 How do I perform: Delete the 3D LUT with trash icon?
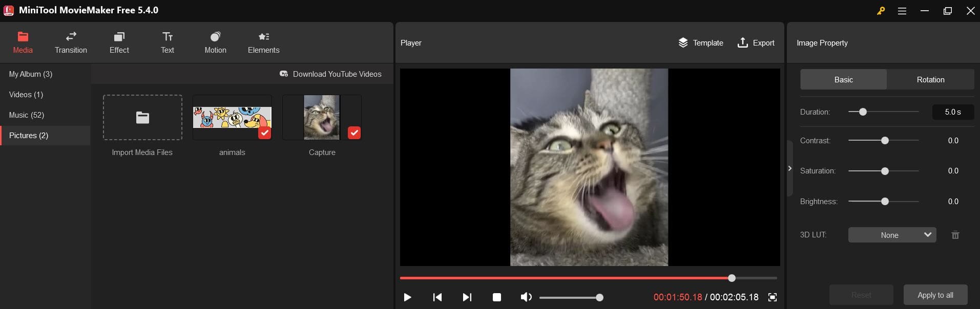tap(955, 235)
